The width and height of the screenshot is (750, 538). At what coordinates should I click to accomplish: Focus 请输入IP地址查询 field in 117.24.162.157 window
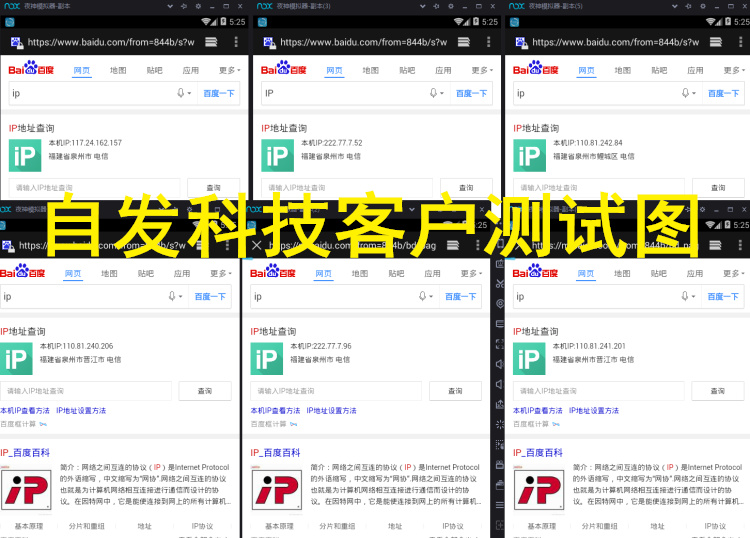click(x=95, y=187)
